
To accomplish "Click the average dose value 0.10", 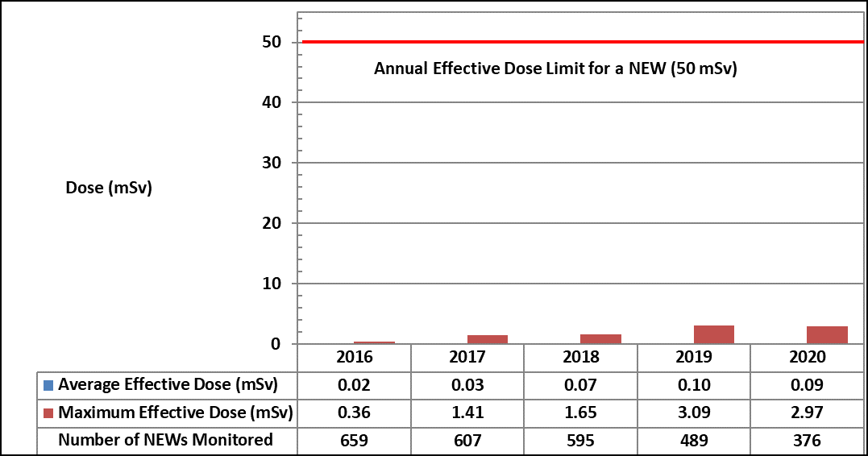I will coord(694,384).
